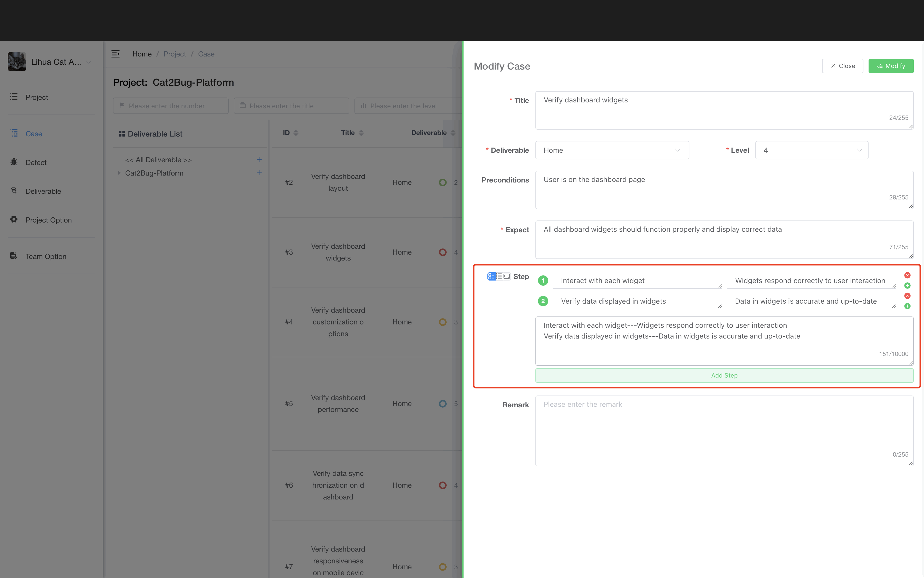Click the Project Option sidebar icon
This screenshot has height=578, width=924.
point(13,219)
